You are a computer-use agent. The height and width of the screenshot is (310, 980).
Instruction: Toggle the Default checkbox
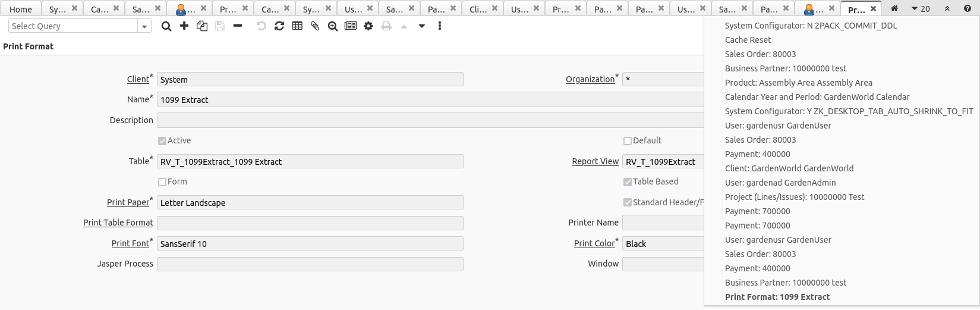click(x=627, y=141)
